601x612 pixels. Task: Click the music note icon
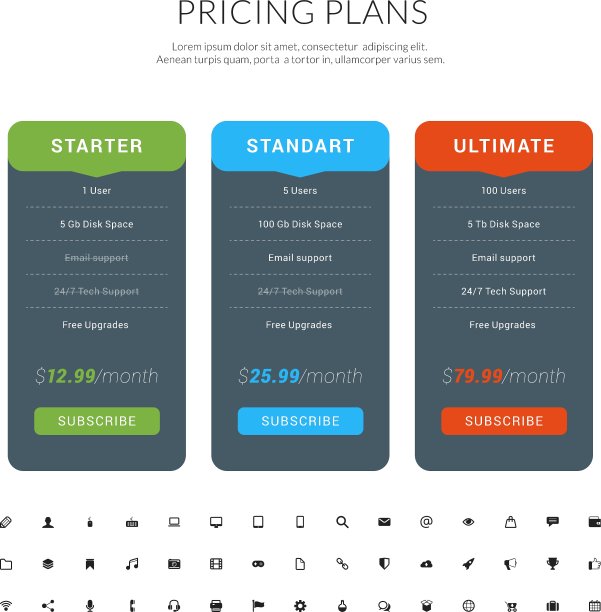click(x=132, y=564)
